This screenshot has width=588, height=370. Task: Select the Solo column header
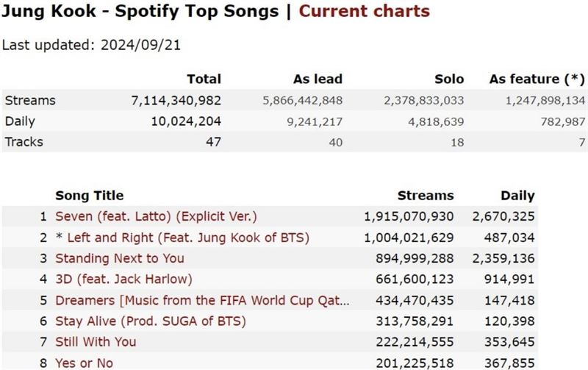point(449,79)
